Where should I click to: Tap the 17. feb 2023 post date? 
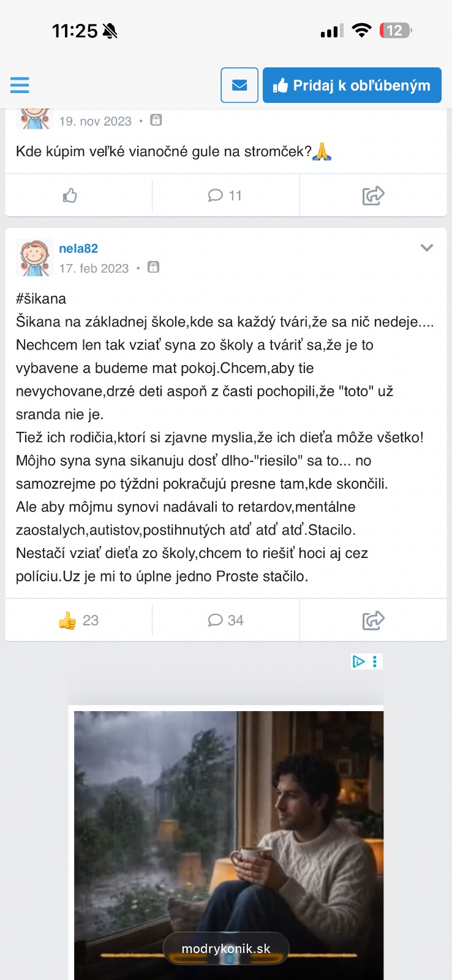pyautogui.click(x=94, y=268)
